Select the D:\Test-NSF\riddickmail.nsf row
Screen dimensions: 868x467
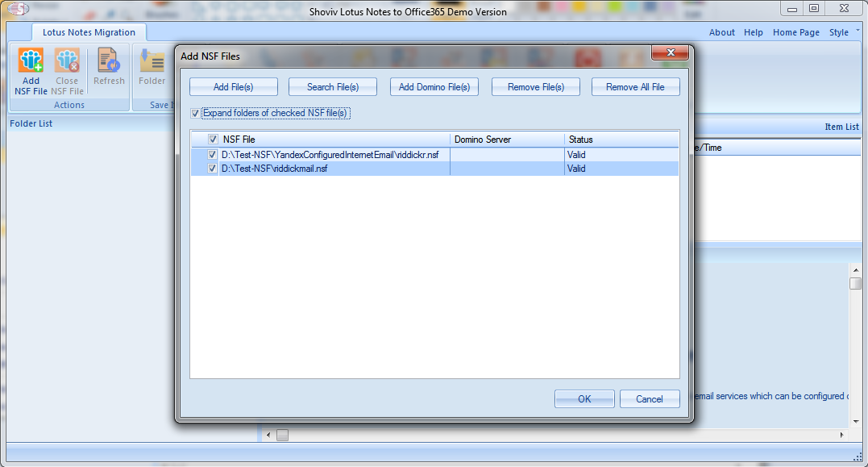pos(434,169)
